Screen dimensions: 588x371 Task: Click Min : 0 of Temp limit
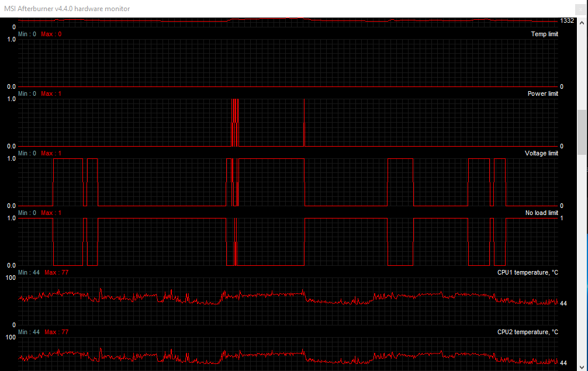pyautogui.click(x=27, y=34)
